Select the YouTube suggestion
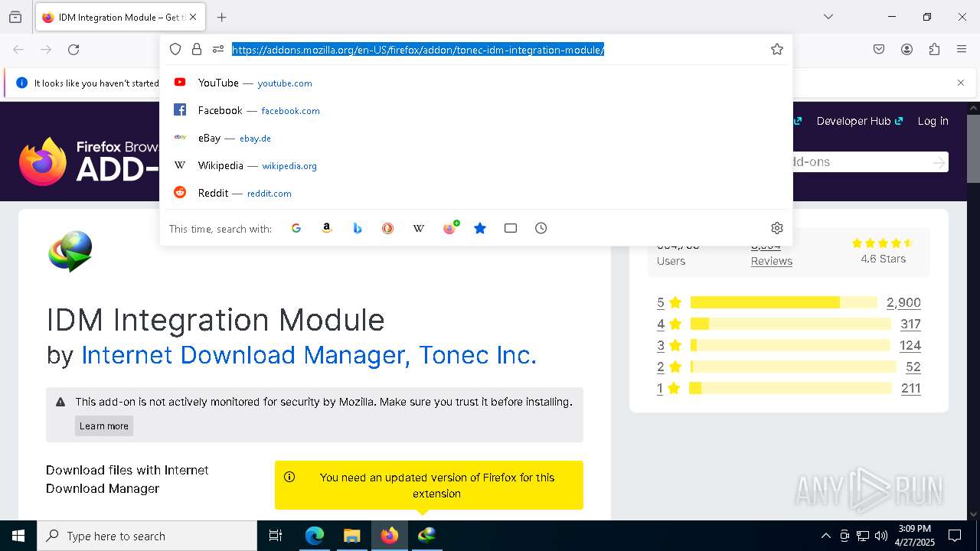The image size is (980, 551). (476, 83)
